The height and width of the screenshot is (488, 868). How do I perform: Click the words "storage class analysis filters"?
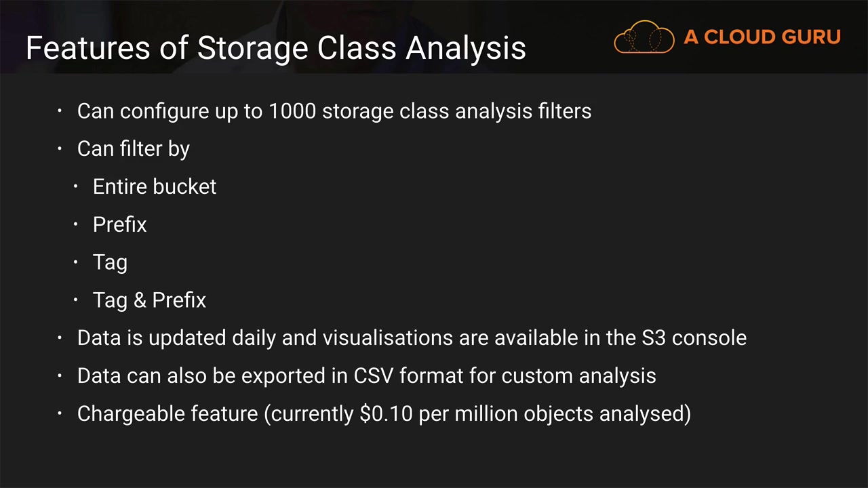pos(456,111)
